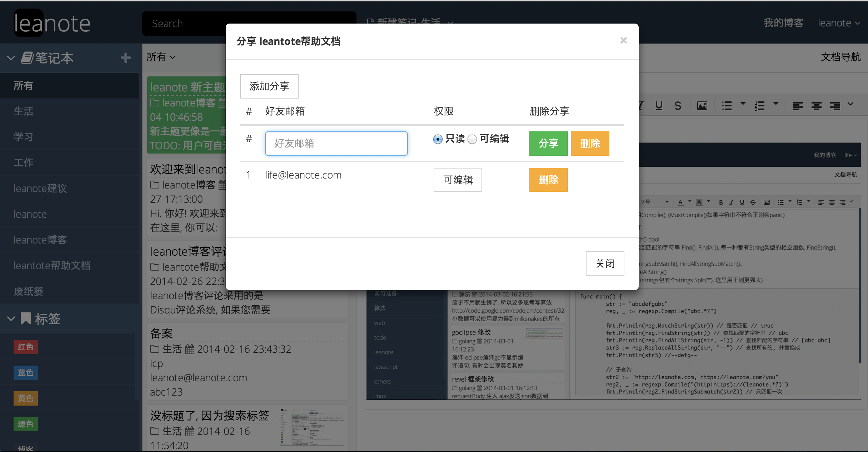Click the underline formatting icon

(659, 106)
